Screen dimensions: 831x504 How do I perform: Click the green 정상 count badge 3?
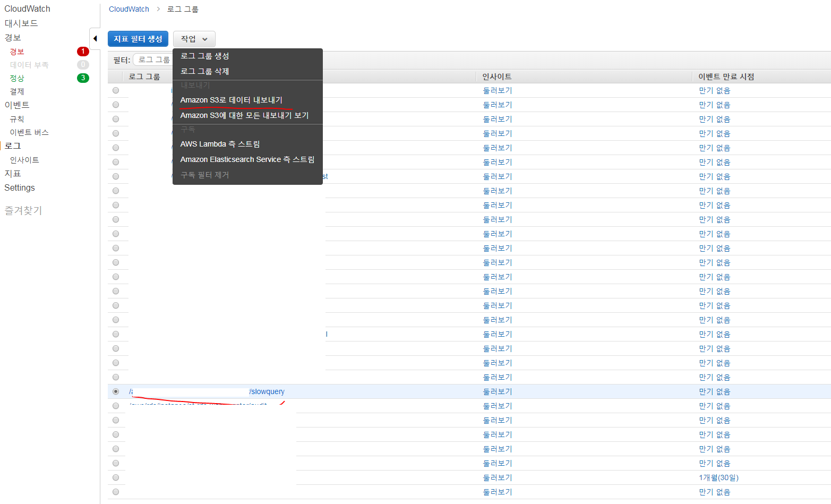click(83, 78)
